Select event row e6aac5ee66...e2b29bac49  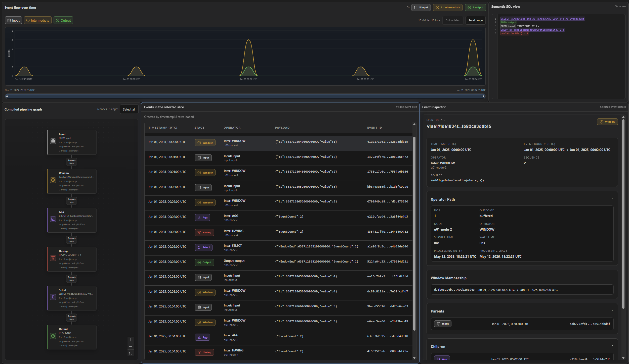coord(278,322)
